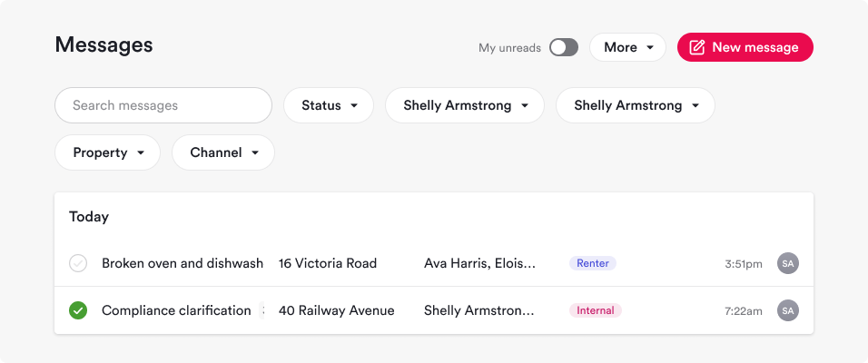Viewport: 868px width, 363px height.
Task: Focus the Search messages field
Action: [163, 105]
